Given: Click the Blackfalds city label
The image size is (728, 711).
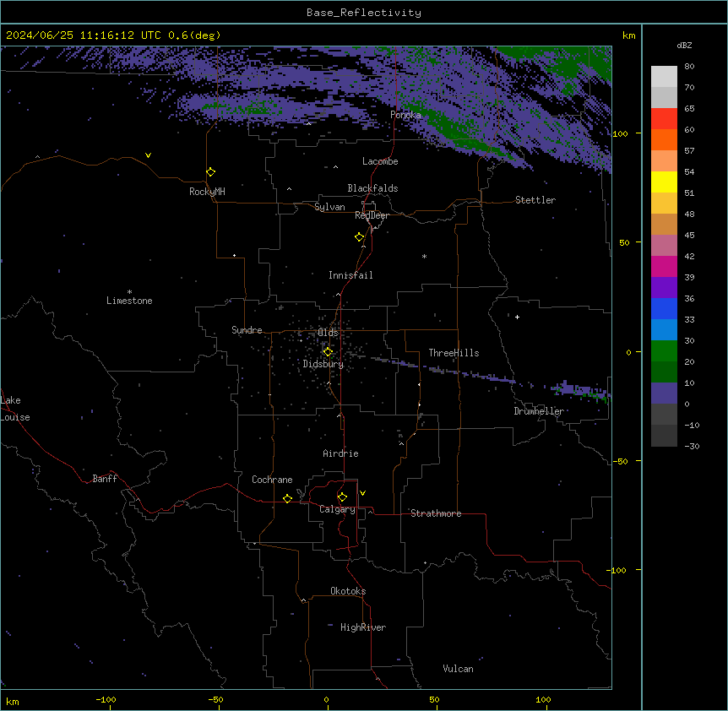Looking at the screenshot, I should pos(372,188).
